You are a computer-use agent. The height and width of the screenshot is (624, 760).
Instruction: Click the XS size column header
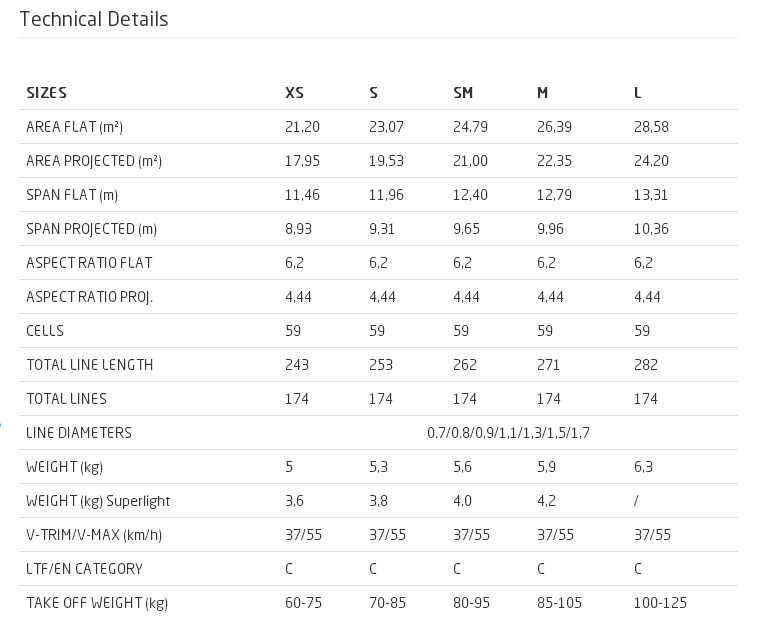(x=294, y=93)
